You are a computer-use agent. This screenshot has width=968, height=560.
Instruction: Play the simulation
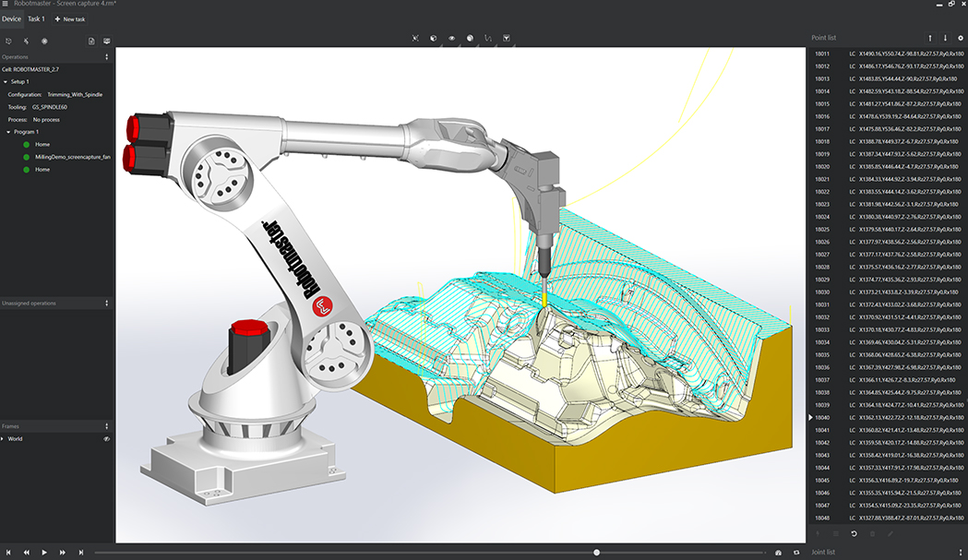(x=44, y=553)
